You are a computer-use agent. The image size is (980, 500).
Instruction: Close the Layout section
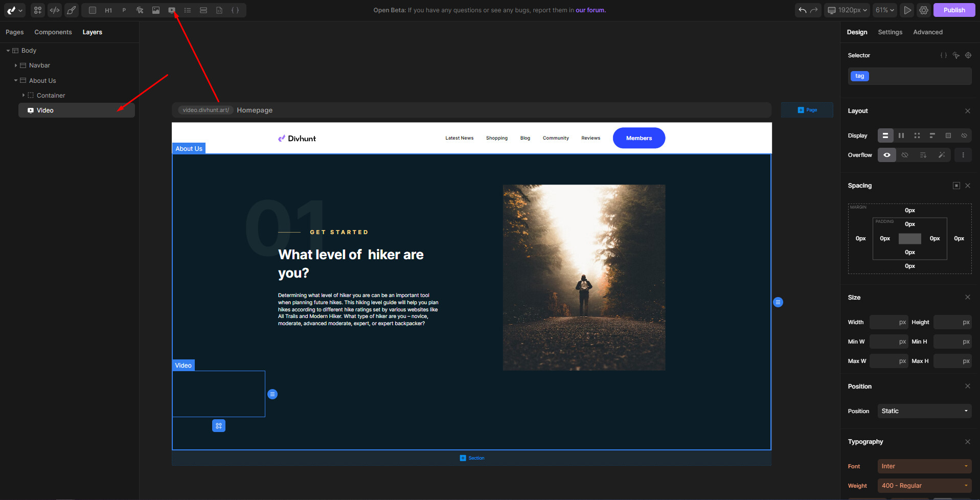tap(968, 111)
